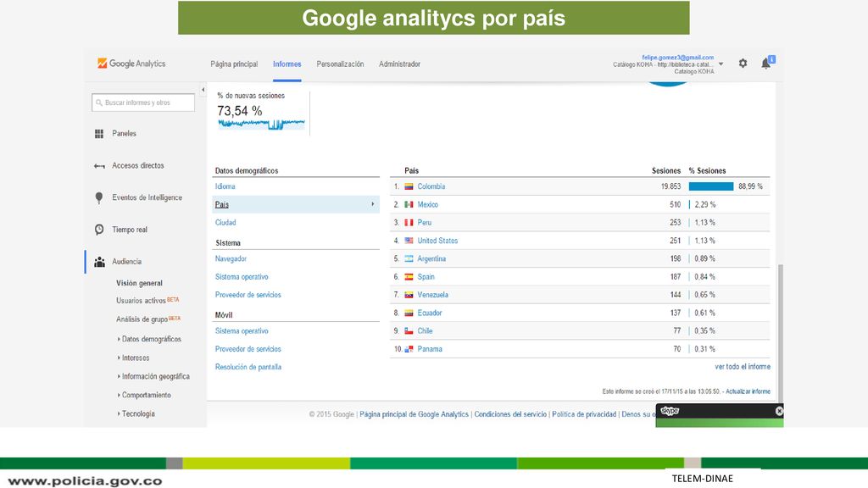
Task: Click the Panama country link
Action: coord(430,349)
